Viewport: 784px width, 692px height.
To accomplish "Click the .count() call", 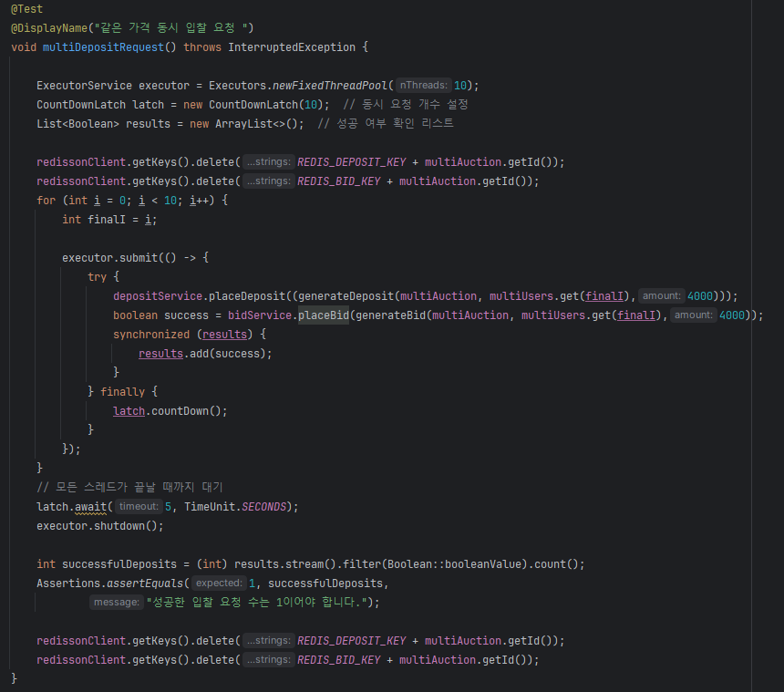I will tap(554, 564).
